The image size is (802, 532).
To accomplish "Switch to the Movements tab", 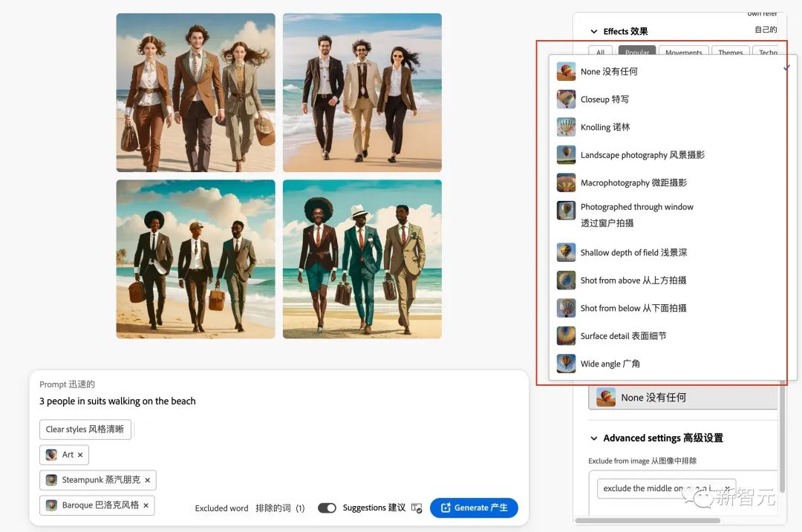I will coord(683,53).
